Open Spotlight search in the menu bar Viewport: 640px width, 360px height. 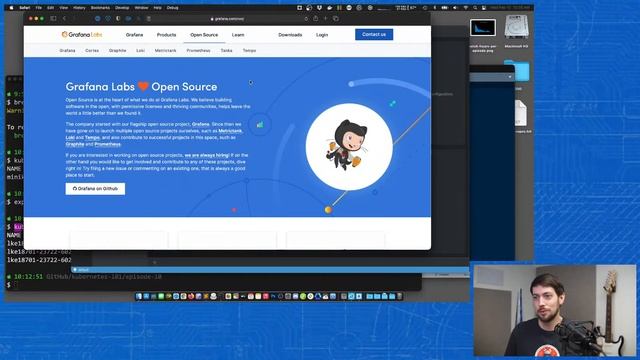click(475, 8)
